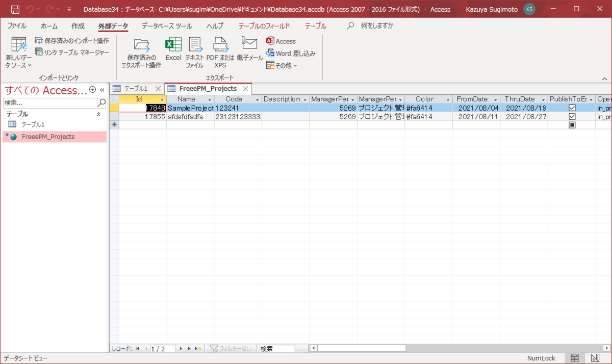This screenshot has width=612, height=364.
Task: Switch to Design view icon in status bar
Action: click(594, 358)
